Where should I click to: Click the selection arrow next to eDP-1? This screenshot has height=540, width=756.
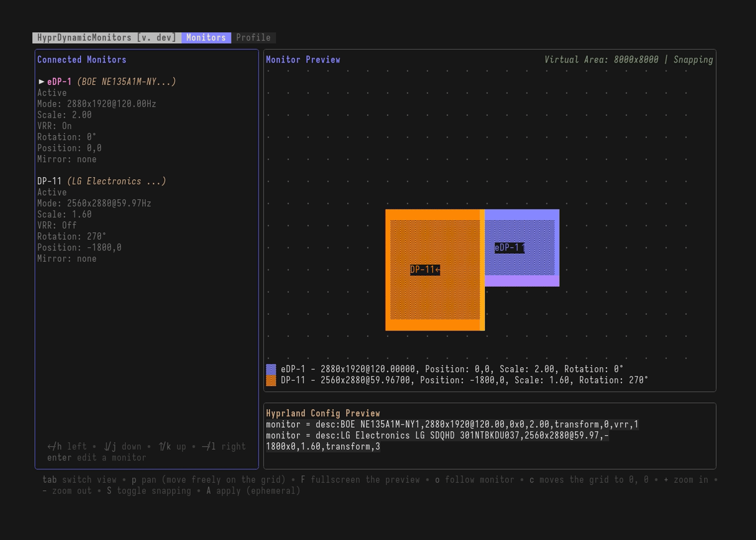tap(42, 81)
